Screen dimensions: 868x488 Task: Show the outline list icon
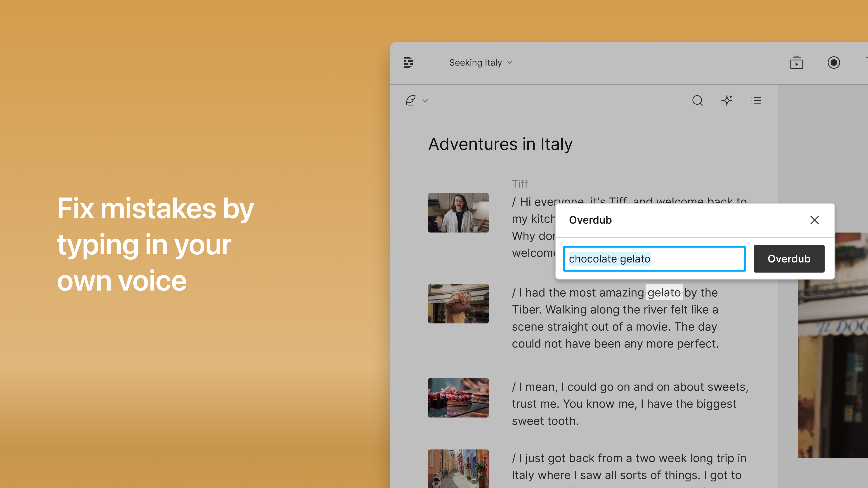click(x=756, y=100)
